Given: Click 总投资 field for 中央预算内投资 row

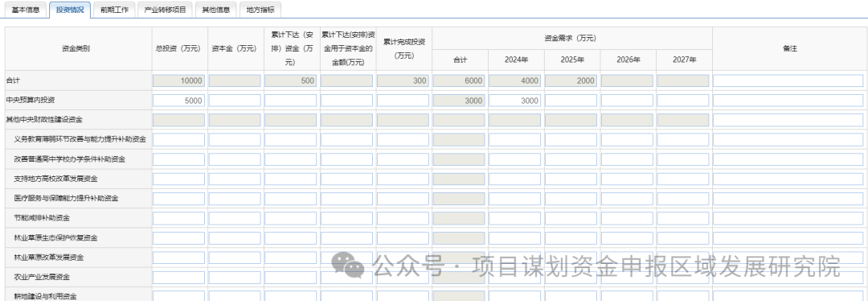Looking at the screenshot, I should tap(178, 101).
